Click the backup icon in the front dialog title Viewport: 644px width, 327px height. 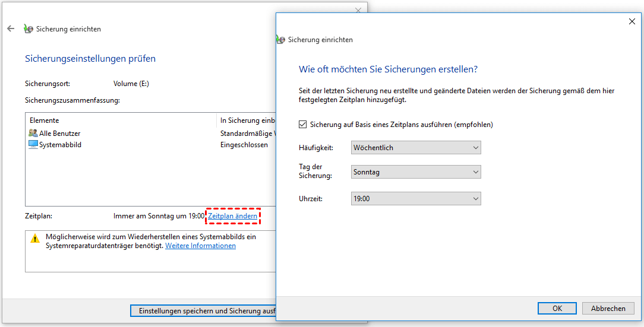point(280,39)
